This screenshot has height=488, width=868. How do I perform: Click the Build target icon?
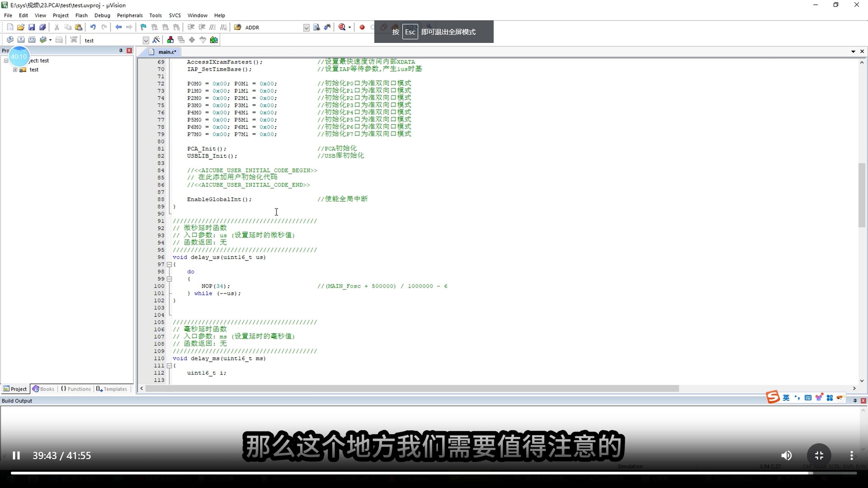point(21,40)
